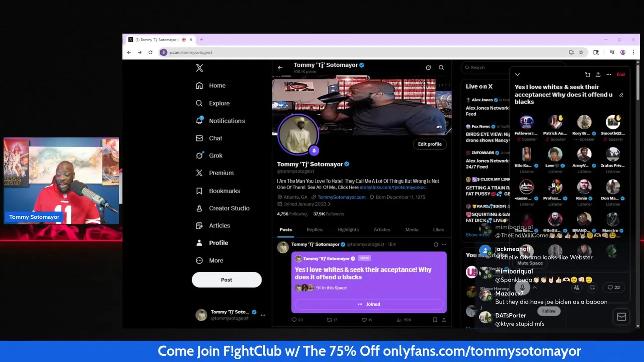644x362 pixels.
Task: Expand the Joined January 2023 chevron
Action: coord(329,204)
